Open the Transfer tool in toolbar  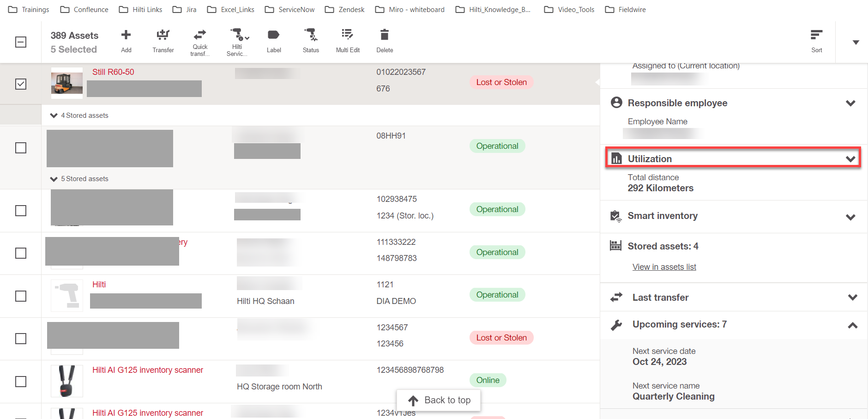tap(163, 36)
